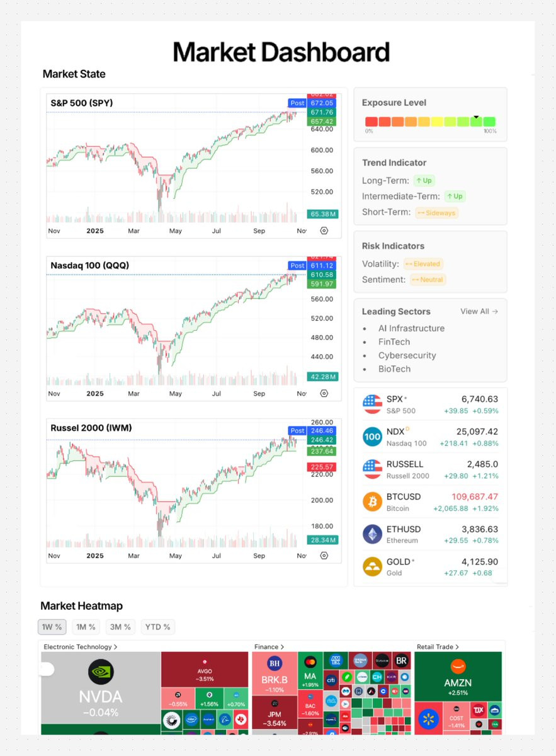
Task: Open the Russel 2000 chart settings gear
Action: coord(324,556)
